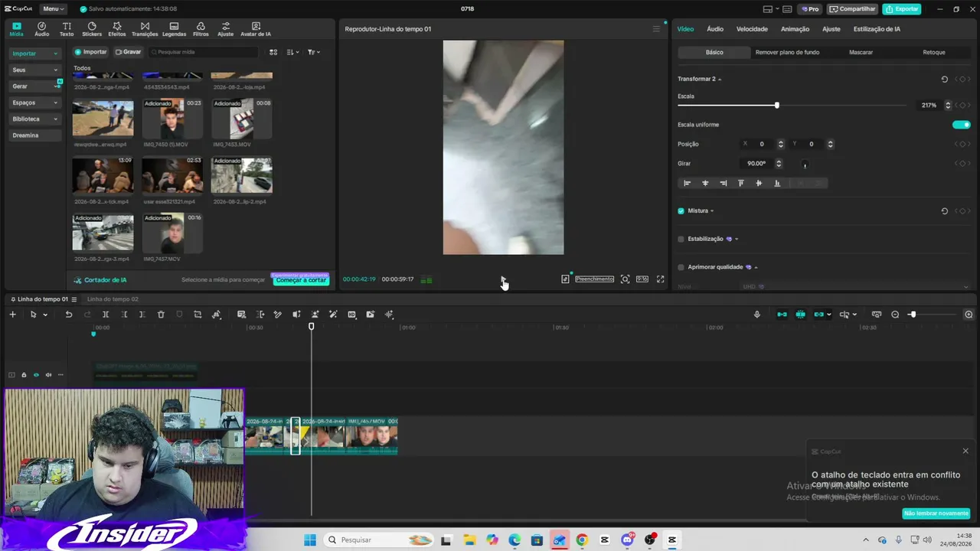Click the Pesquisar mídia search field
The width and height of the screenshot is (980, 551).
(204, 52)
